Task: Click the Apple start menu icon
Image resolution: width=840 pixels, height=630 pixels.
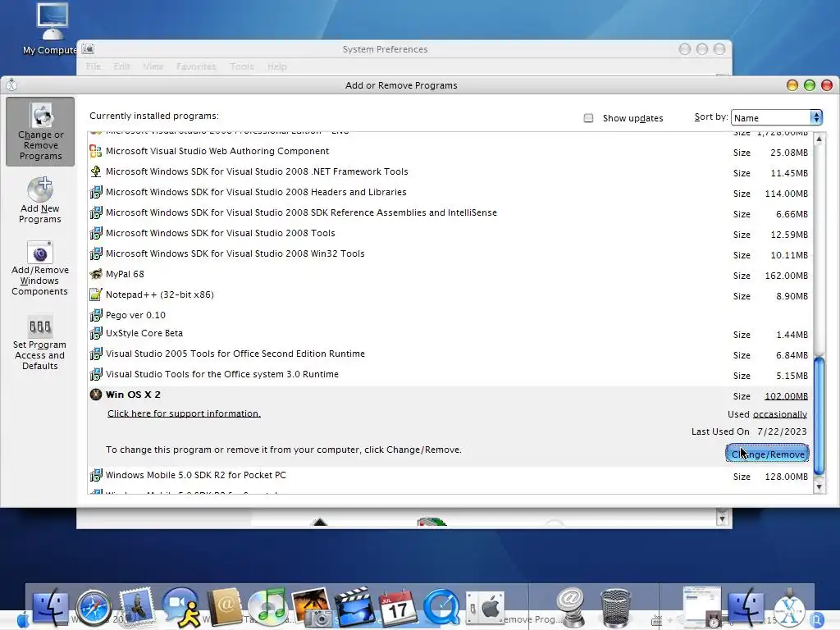Action: tap(22, 619)
